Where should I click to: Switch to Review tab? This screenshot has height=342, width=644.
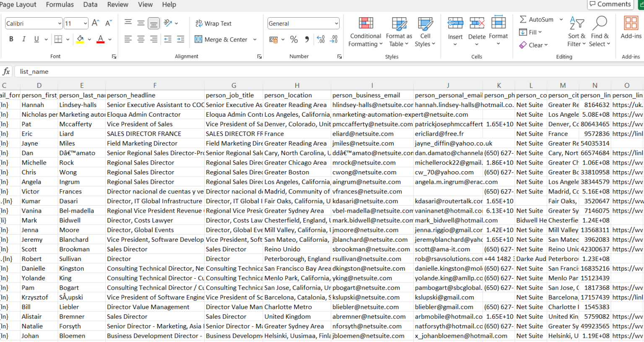[x=118, y=5]
